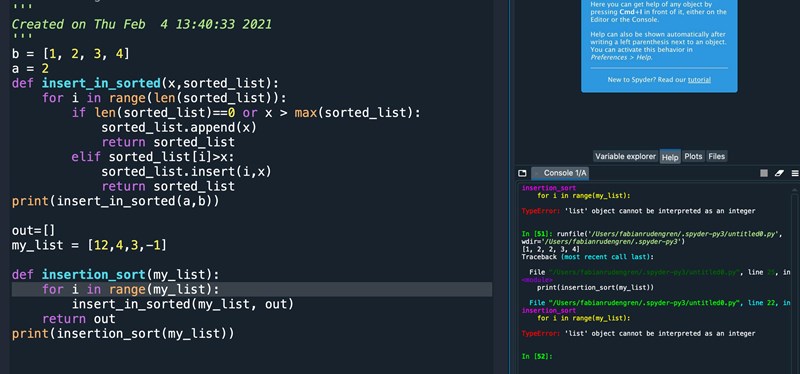
Task: Click the line 'b = [1, 2, 3, 4]'
Action: pyautogui.click(x=71, y=54)
